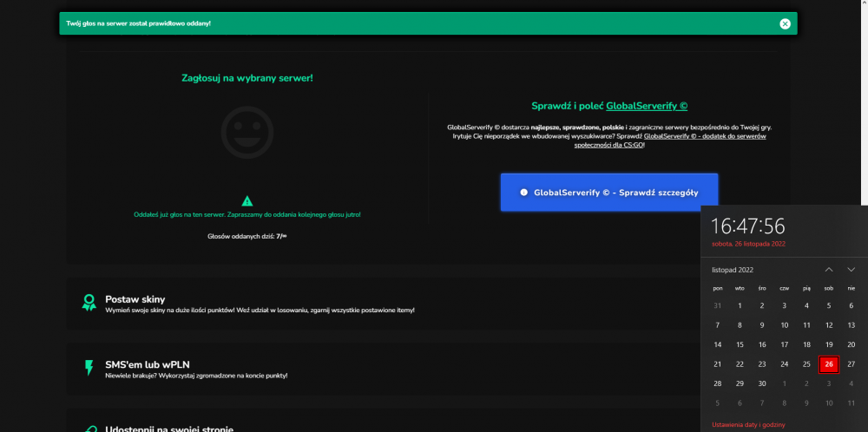Open Ustawienia daty i godziny link
Screen dimensions: 868x432
(748, 425)
